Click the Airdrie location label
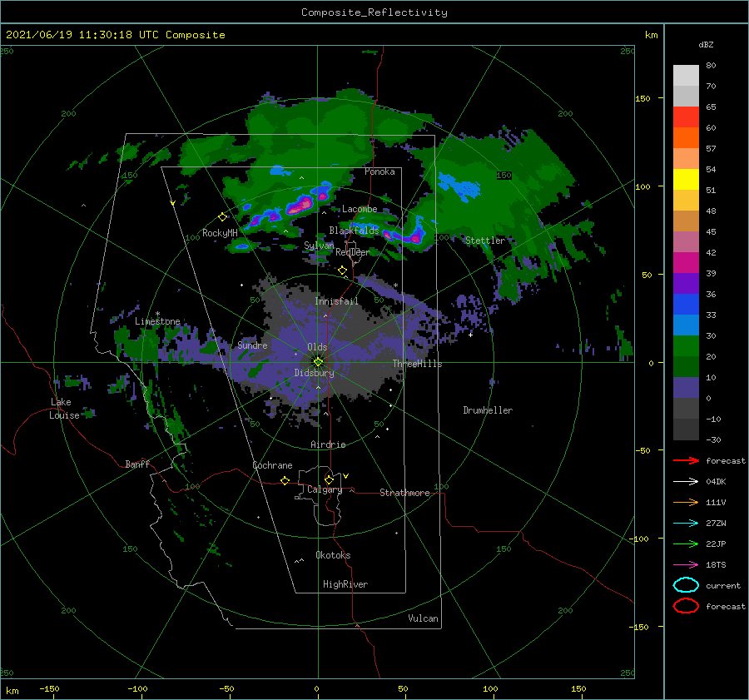 [328, 444]
